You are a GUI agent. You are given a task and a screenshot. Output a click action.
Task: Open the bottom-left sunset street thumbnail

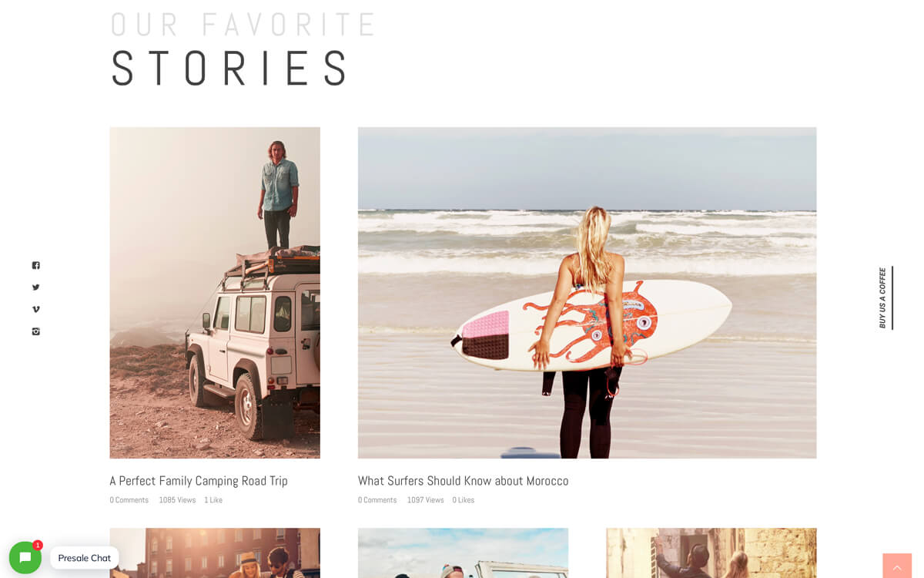click(215, 553)
